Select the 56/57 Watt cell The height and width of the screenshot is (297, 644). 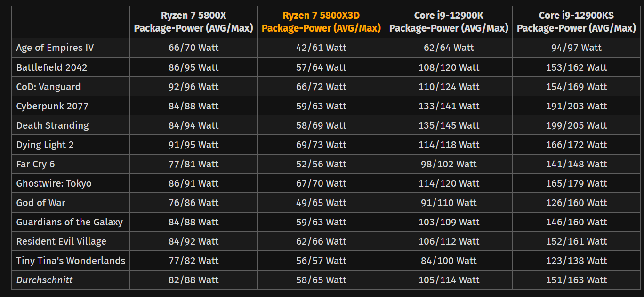[321, 261]
